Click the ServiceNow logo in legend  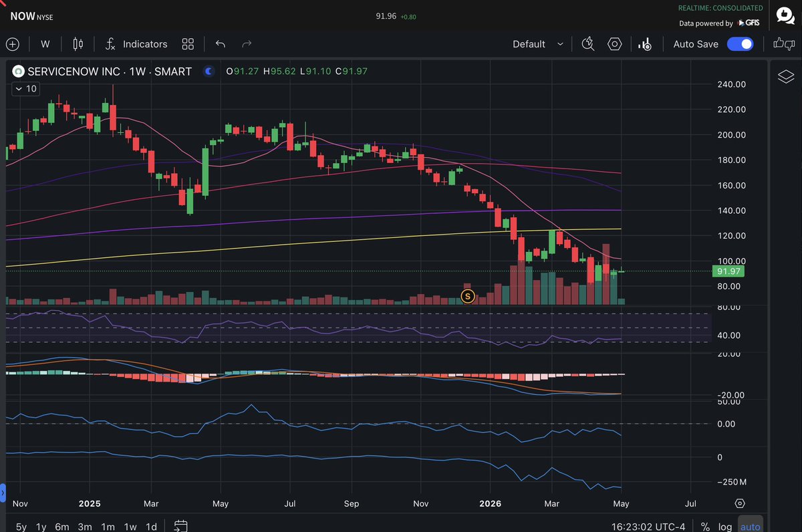tap(19, 71)
